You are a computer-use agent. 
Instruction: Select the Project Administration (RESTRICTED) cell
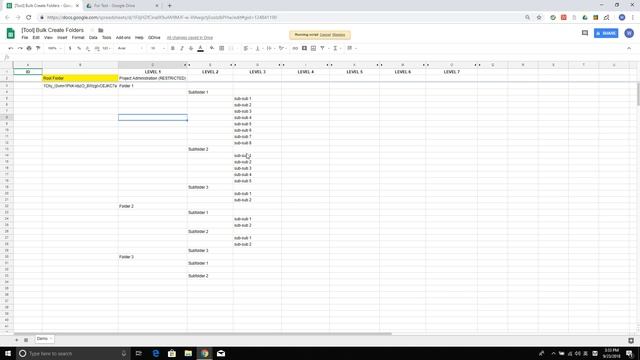tap(153, 78)
